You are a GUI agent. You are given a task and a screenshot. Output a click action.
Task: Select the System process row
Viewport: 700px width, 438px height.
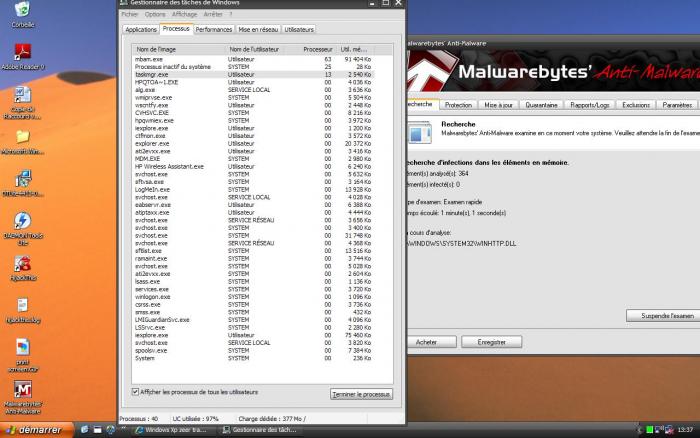pyautogui.click(x=253, y=358)
